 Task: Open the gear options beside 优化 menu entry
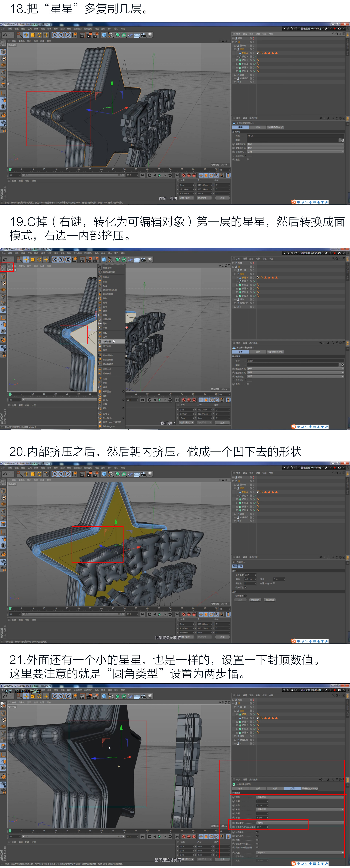123,400
